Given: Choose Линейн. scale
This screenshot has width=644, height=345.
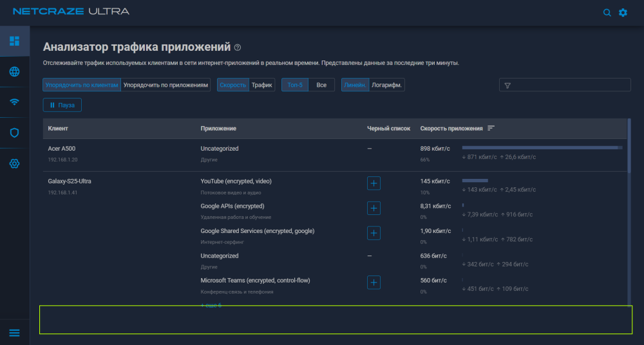Looking at the screenshot, I should click(x=355, y=85).
